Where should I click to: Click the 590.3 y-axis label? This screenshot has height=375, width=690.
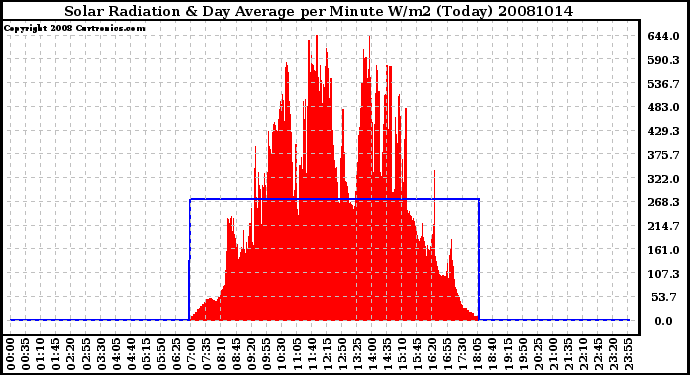663,60
